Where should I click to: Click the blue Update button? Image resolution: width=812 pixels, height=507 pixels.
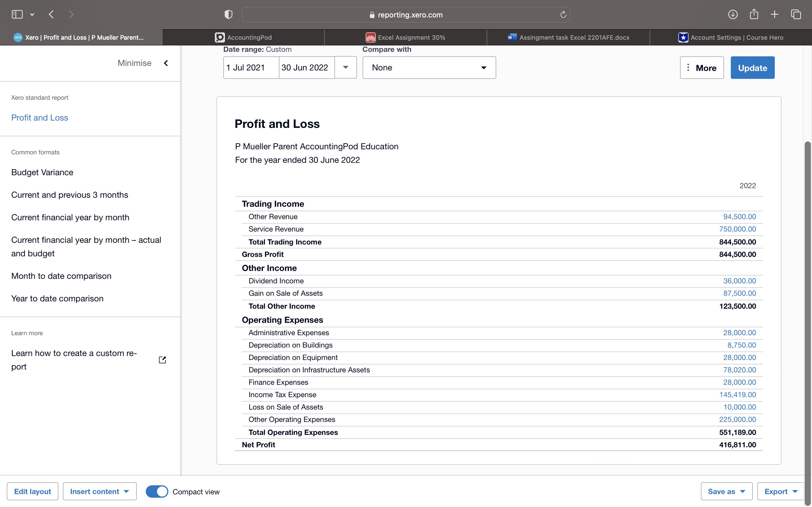(752, 68)
